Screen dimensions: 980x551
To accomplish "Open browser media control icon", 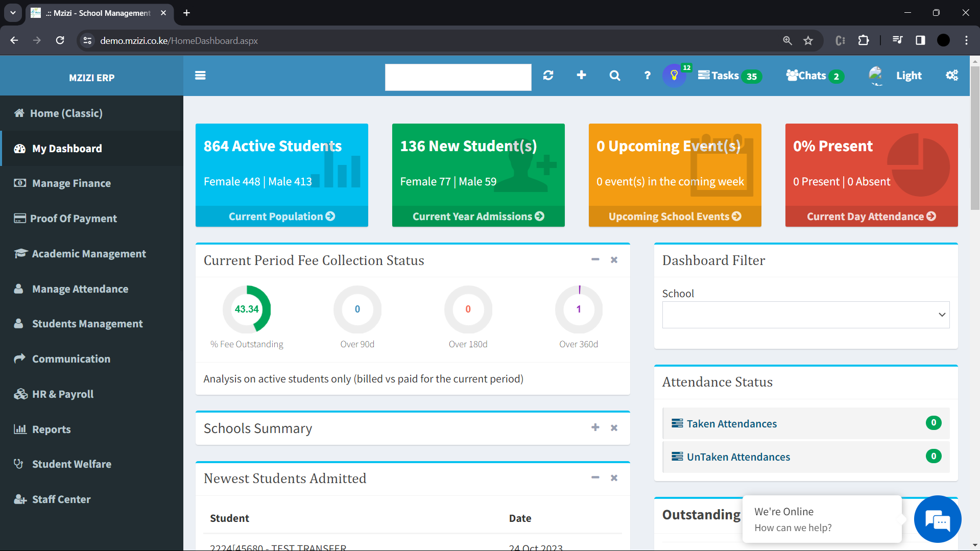I will point(897,40).
